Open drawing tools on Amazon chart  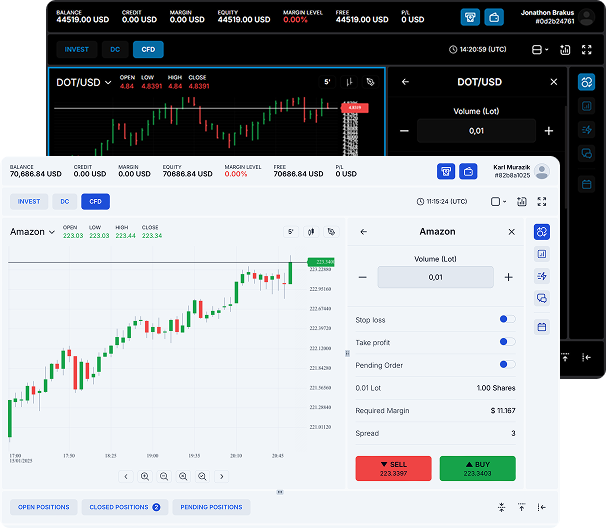[x=331, y=232]
